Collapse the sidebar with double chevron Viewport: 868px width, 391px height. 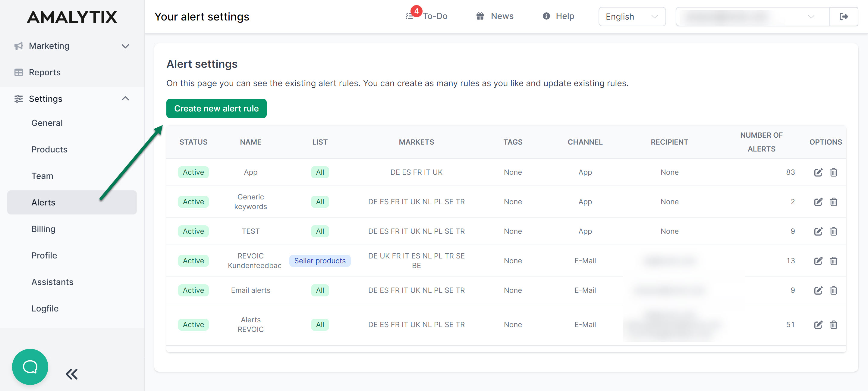click(x=71, y=374)
